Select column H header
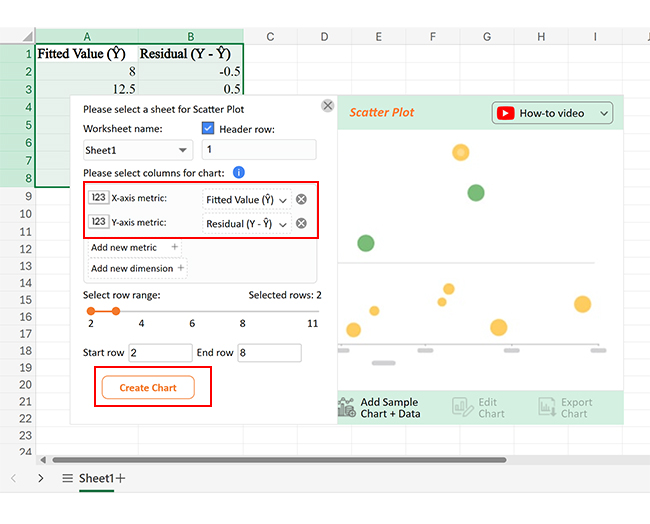Screen dimensions: 650x524 [541, 36]
